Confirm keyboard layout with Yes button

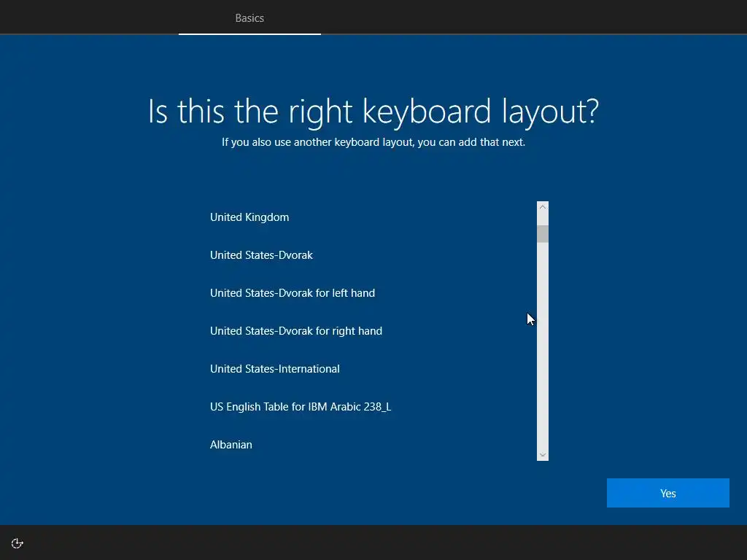pos(668,493)
